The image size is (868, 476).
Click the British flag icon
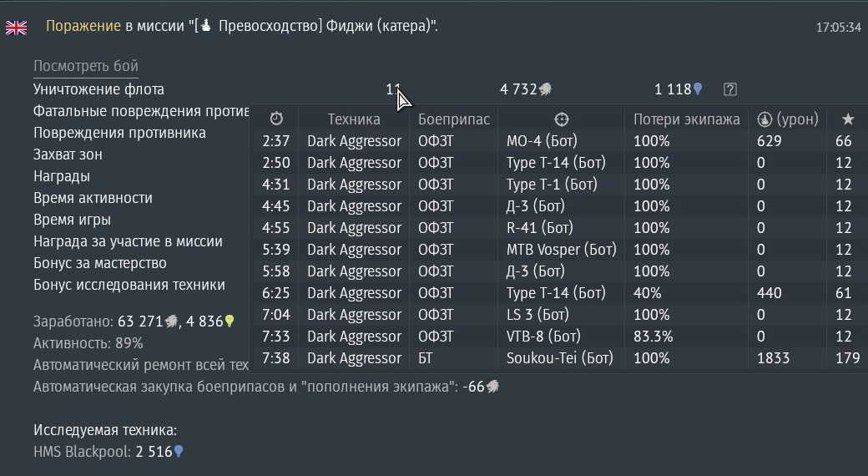(x=16, y=28)
